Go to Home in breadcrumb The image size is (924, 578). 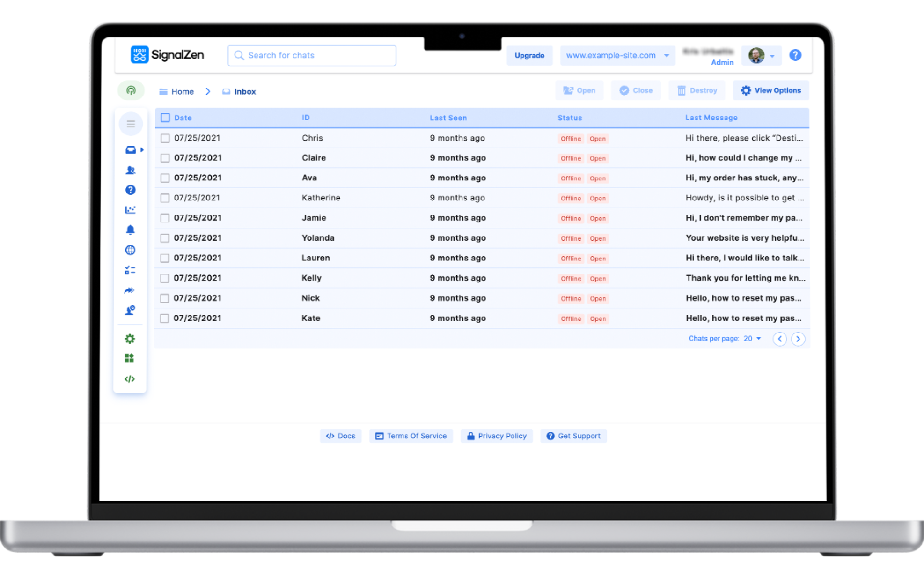tap(182, 91)
